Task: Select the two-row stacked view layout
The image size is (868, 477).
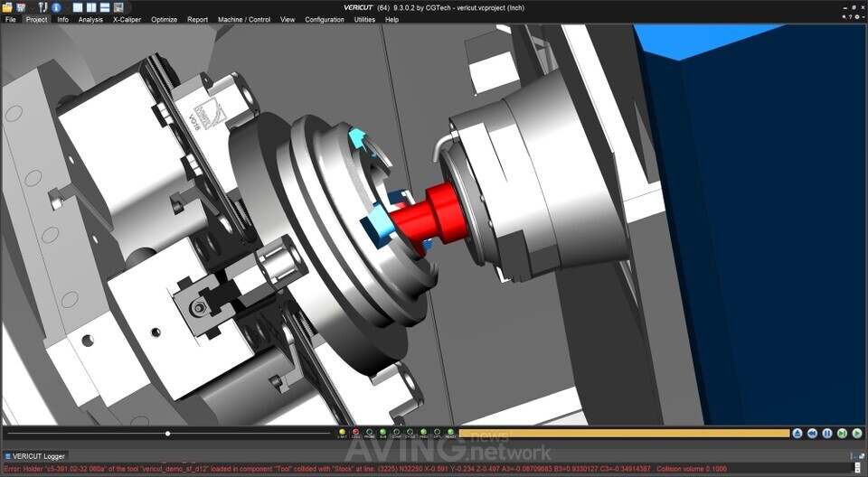Action: tap(105, 8)
